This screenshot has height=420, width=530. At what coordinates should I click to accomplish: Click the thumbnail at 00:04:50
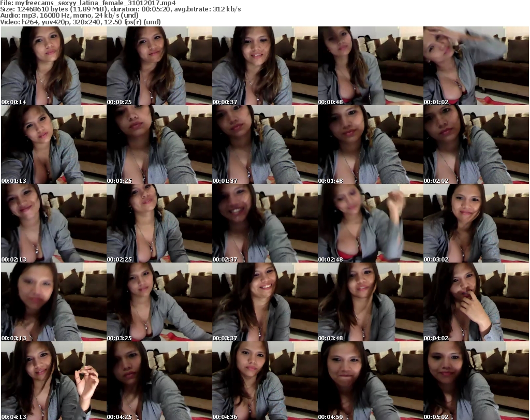[371, 381]
